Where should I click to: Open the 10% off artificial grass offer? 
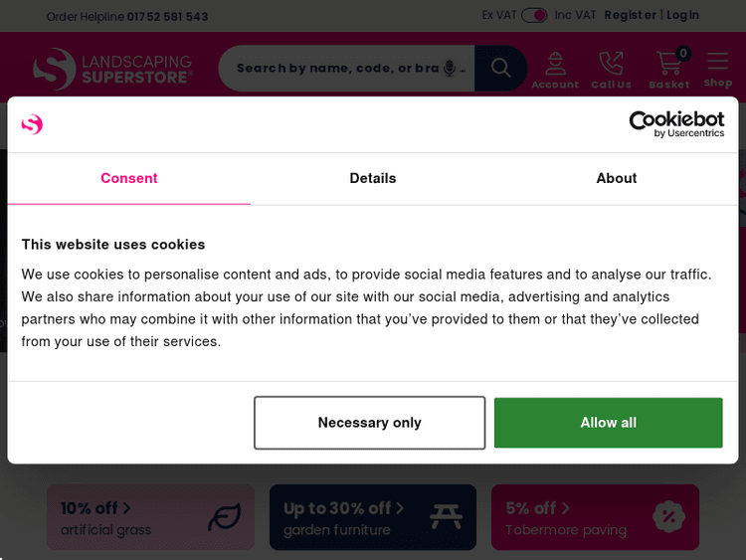(x=150, y=517)
